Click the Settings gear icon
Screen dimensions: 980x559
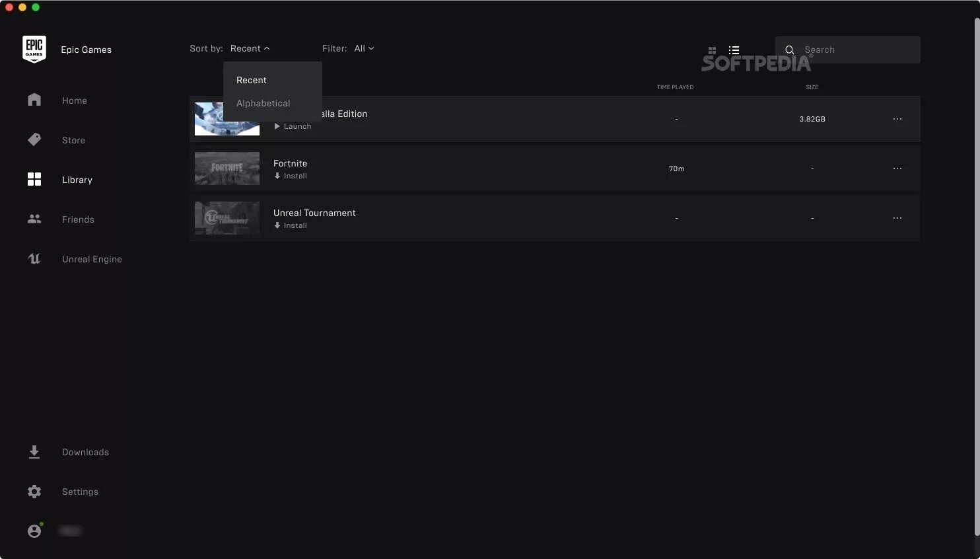click(x=34, y=492)
